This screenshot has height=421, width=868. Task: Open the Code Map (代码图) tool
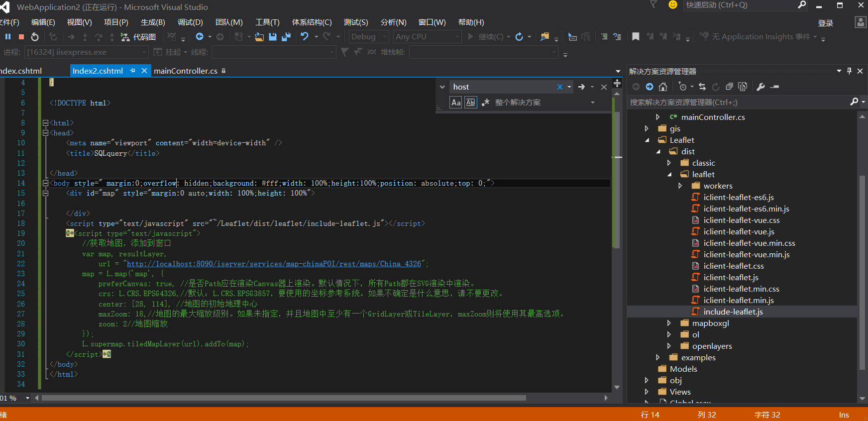pos(138,37)
